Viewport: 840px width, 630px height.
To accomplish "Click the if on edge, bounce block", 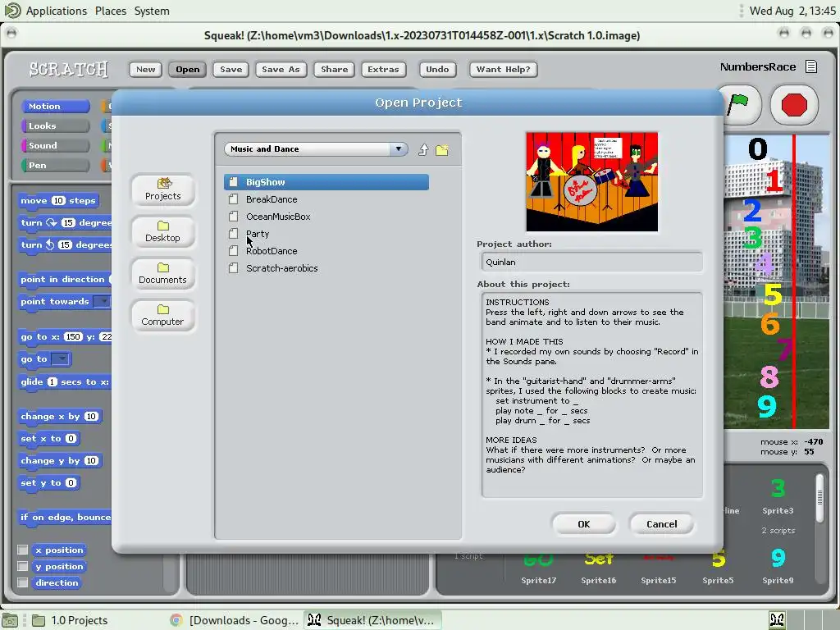I will pyautogui.click(x=65, y=517).
